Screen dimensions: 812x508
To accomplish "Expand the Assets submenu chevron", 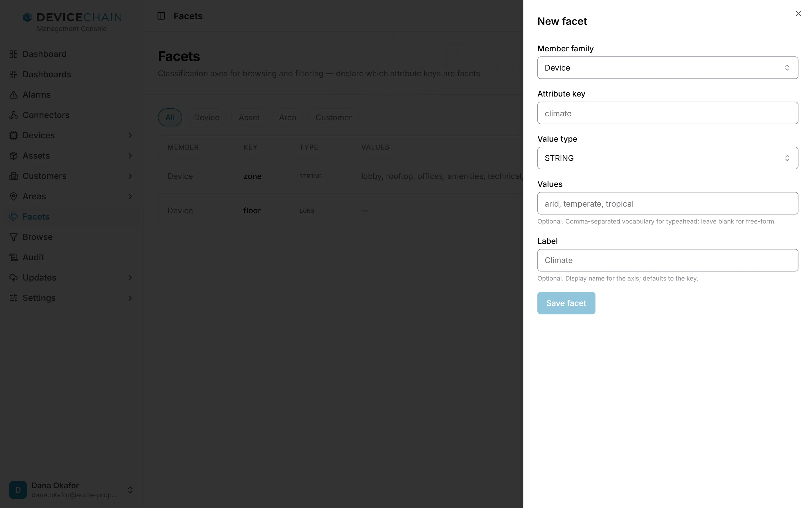I will click(x=130, y=156).
